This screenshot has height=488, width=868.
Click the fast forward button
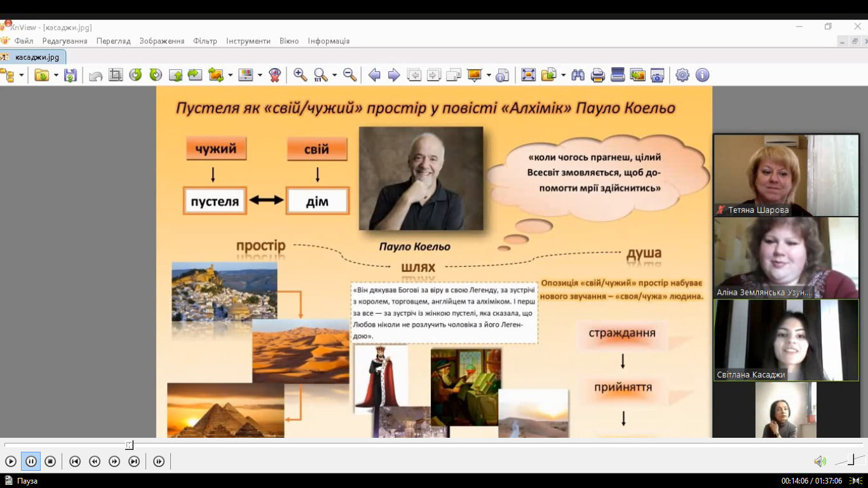coord(114,461)
